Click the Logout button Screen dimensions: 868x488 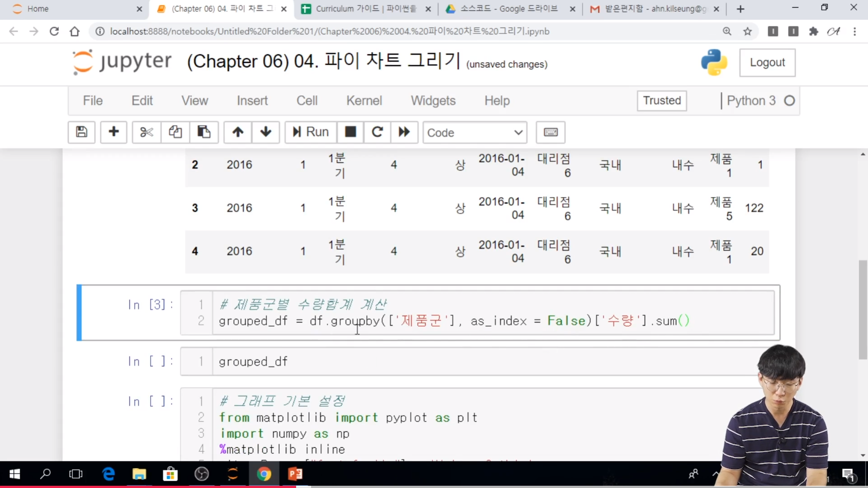point(767,62)
